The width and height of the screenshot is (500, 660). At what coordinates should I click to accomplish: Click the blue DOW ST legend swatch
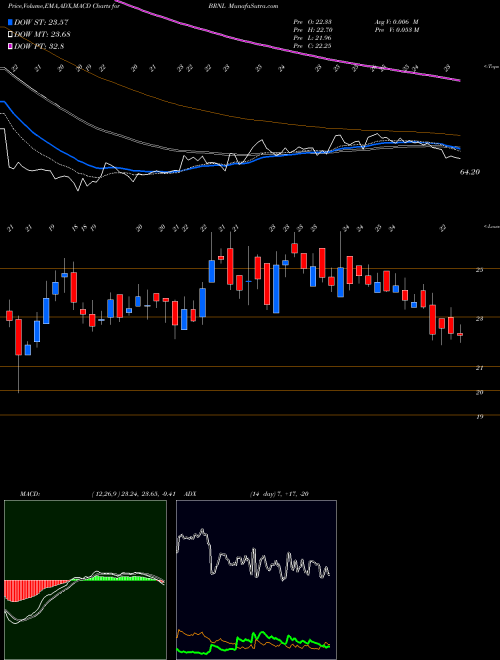(x=10, y=22)
